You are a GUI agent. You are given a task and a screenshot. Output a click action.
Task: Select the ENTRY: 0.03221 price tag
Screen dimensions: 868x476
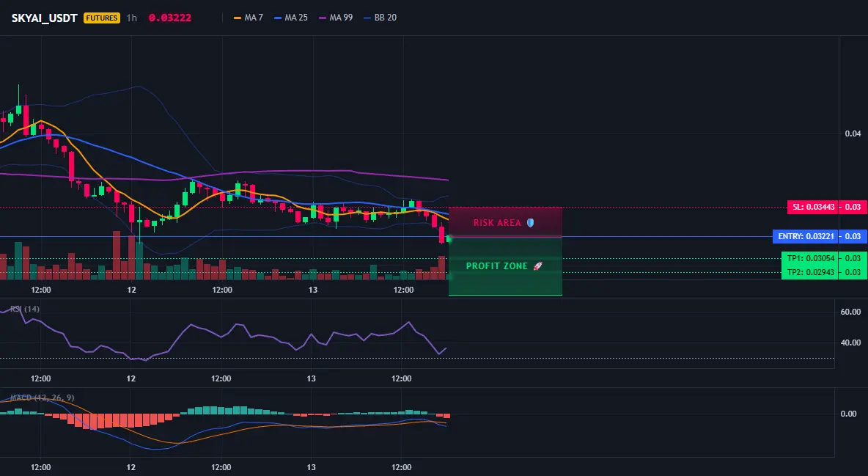tap(806, 237)
